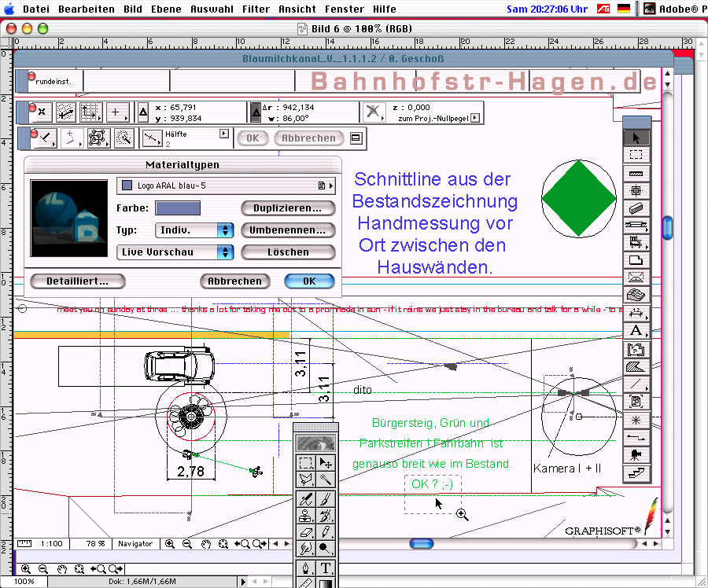The height and width of the screenshot is (588, 708).
Task: Select the arrow pointer tool in ArchiCAD toolbox
Action: pyautogui.click(x=636, y=138)
